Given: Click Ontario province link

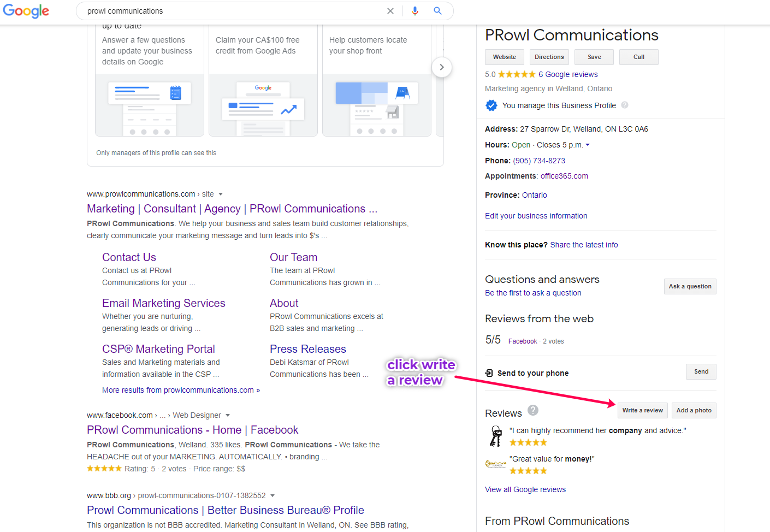Looking at the screenshot, I should point(534,195).
